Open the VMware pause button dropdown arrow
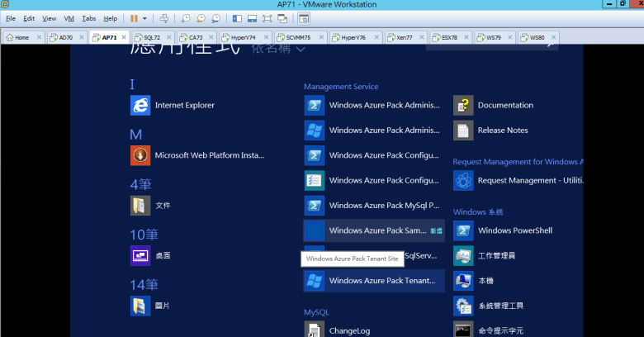 145,18
